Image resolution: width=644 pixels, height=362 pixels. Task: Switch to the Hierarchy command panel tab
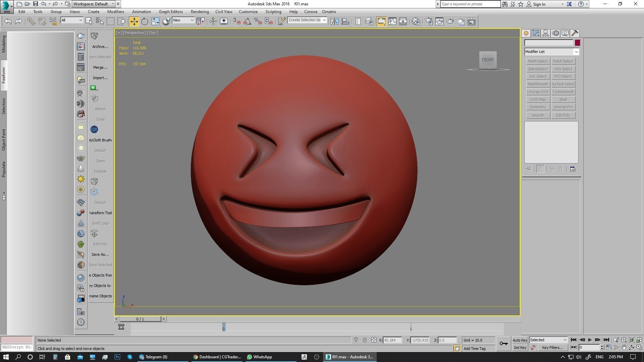click(x=545, y=33)
